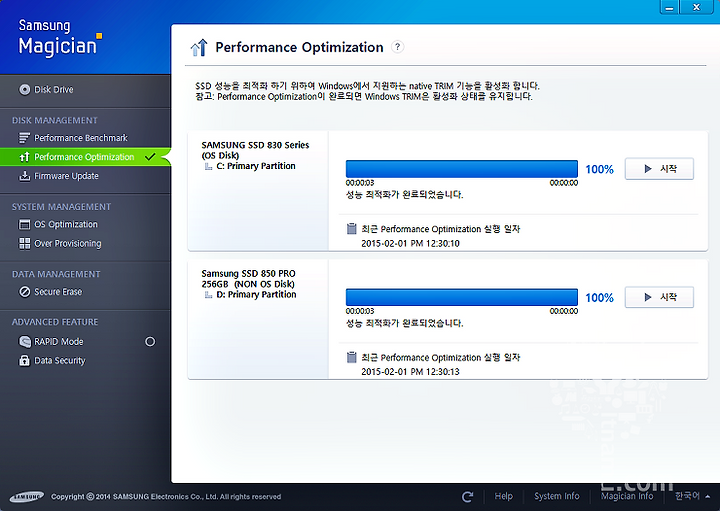Image resolution: width=720 pixels, height=511 pixels.
Task: Select Performance Optimization in sidebar
Action: 85,157
